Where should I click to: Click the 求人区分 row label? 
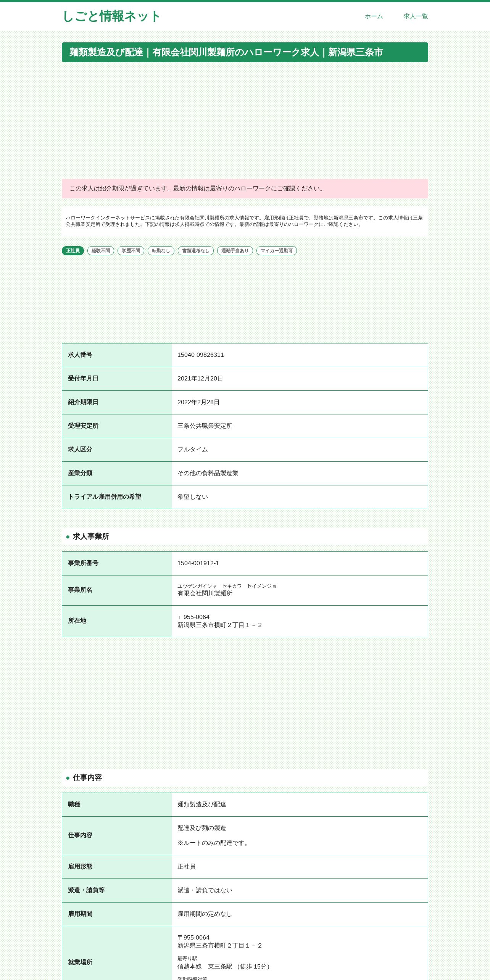point(80,450)
